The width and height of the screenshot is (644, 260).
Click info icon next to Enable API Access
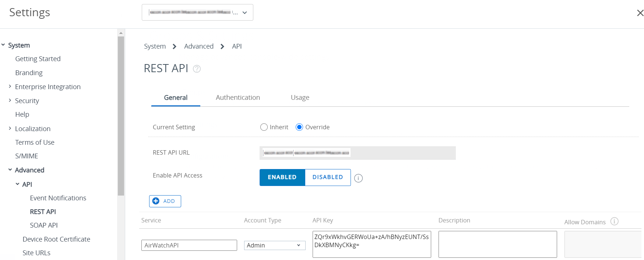358,178
